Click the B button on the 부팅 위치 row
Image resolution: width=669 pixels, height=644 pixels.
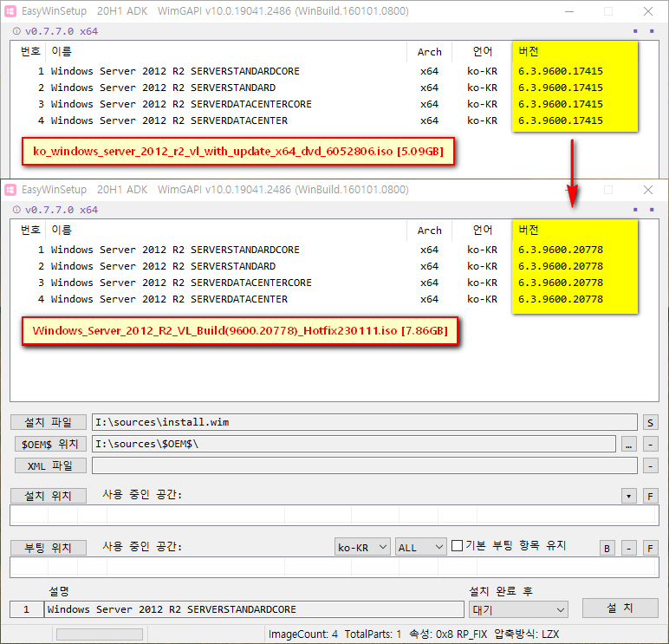coord(607,548)
